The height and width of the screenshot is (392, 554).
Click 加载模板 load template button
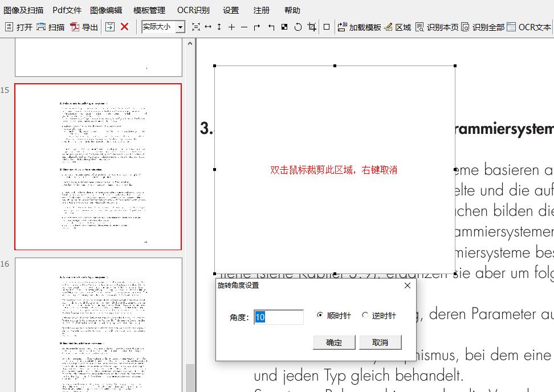click(359, 27)
